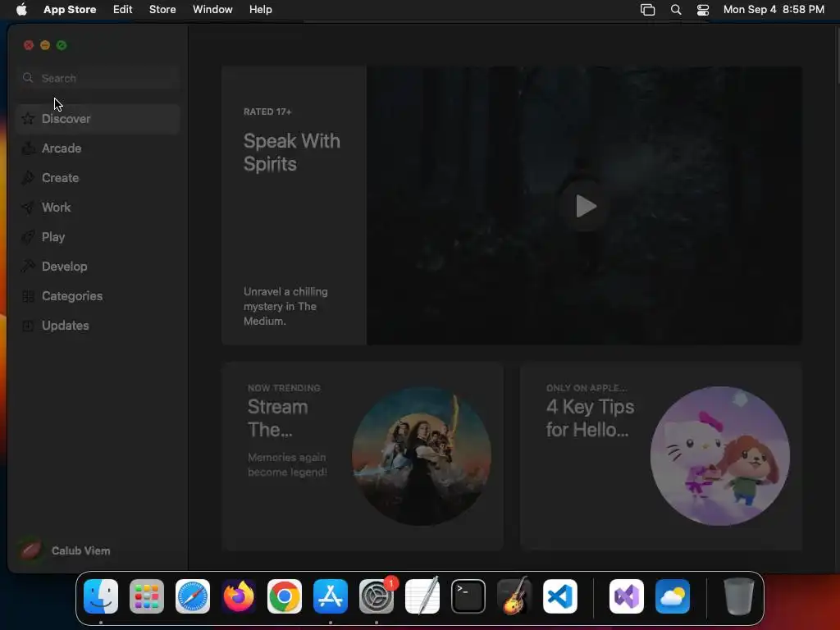
Task: Open the Arcade joystick icon
Action: [28, 148]
